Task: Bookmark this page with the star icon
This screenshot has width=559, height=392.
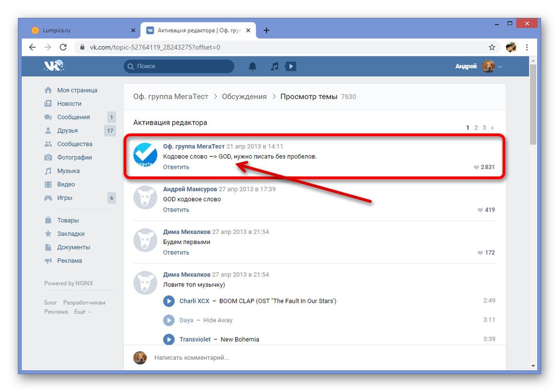Action: pyautogui.click(x=492, y=47)
